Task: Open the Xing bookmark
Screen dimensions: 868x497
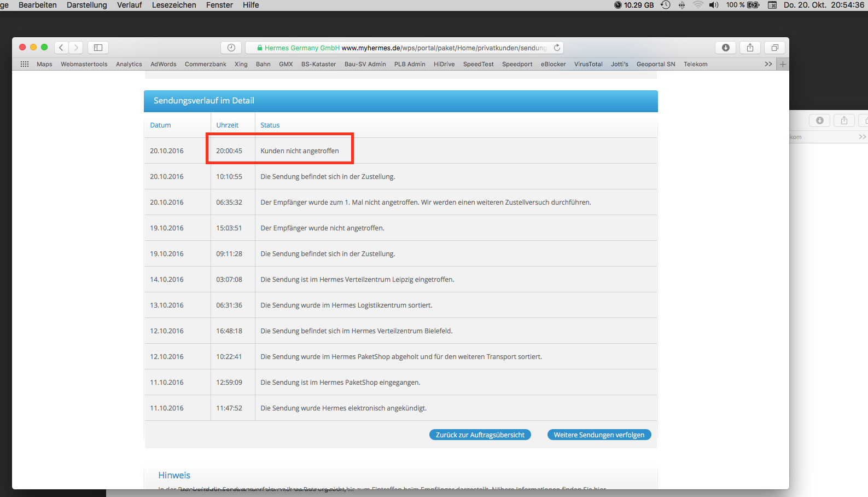Action: (241, 64)
